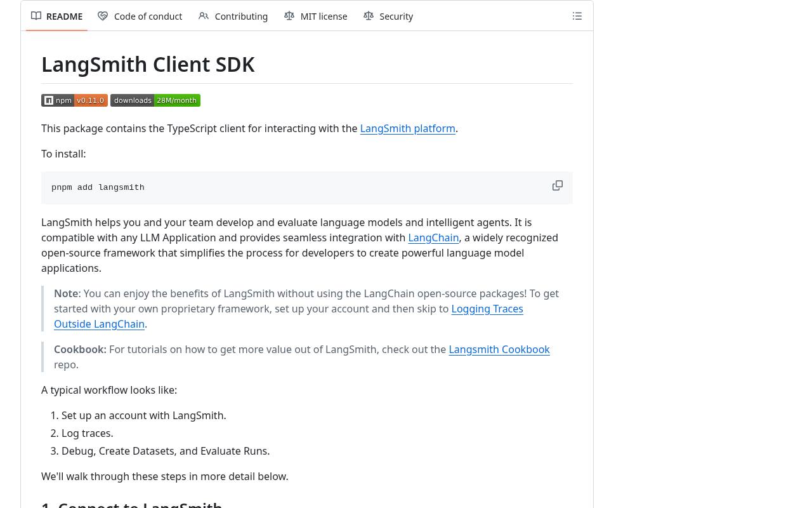
Task: Copy the pnpm install command
Action: (558, 185)
